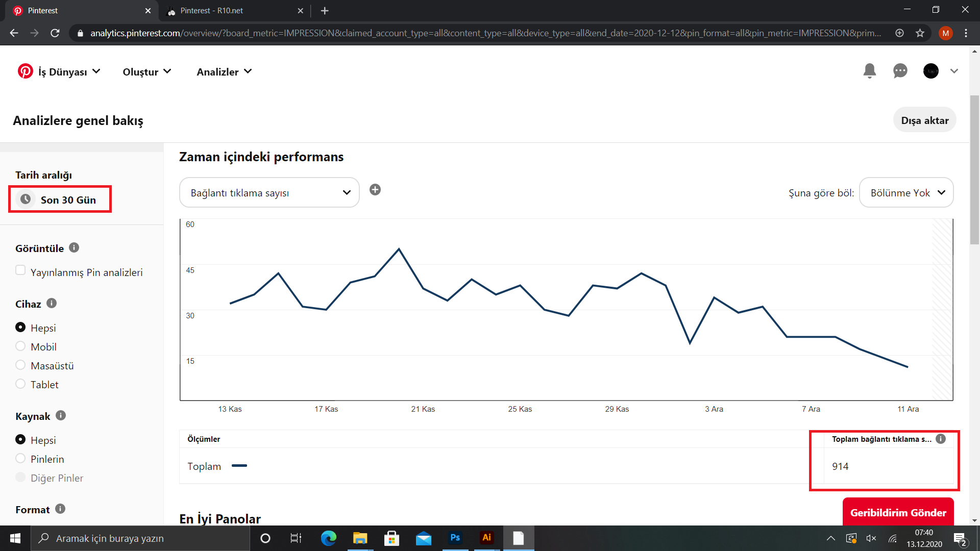
Task: Show info for Cihaz section
Action: click(52, 304)
